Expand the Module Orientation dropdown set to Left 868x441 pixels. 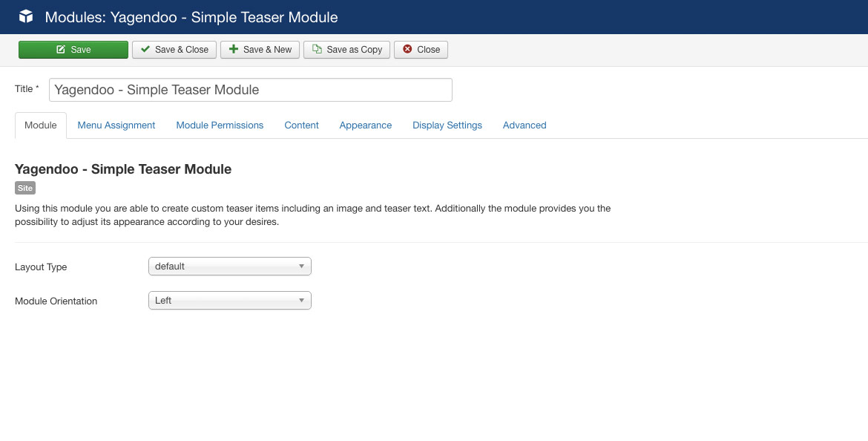(x=229, y=301)
